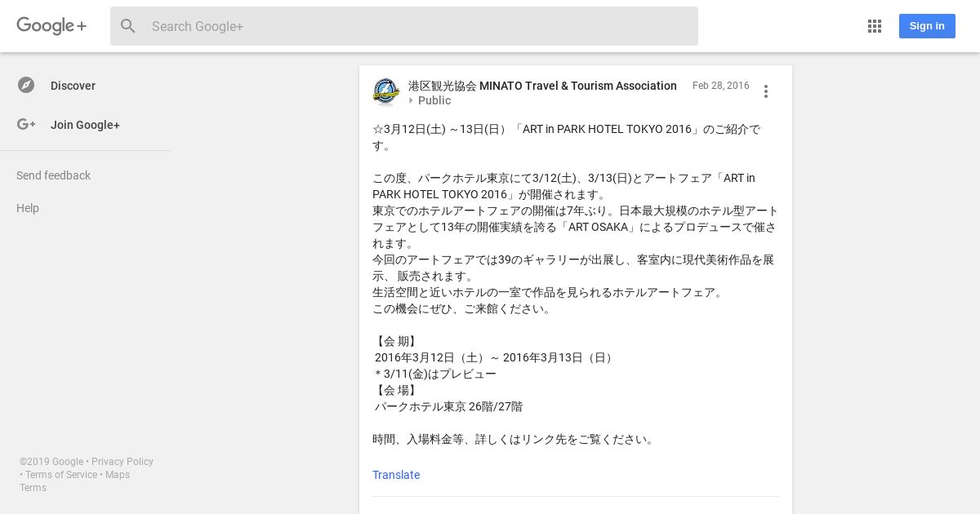Viewport: 980px width, 514px height.
Task: Click the Discover compass icon
Action: coord(26,85)
